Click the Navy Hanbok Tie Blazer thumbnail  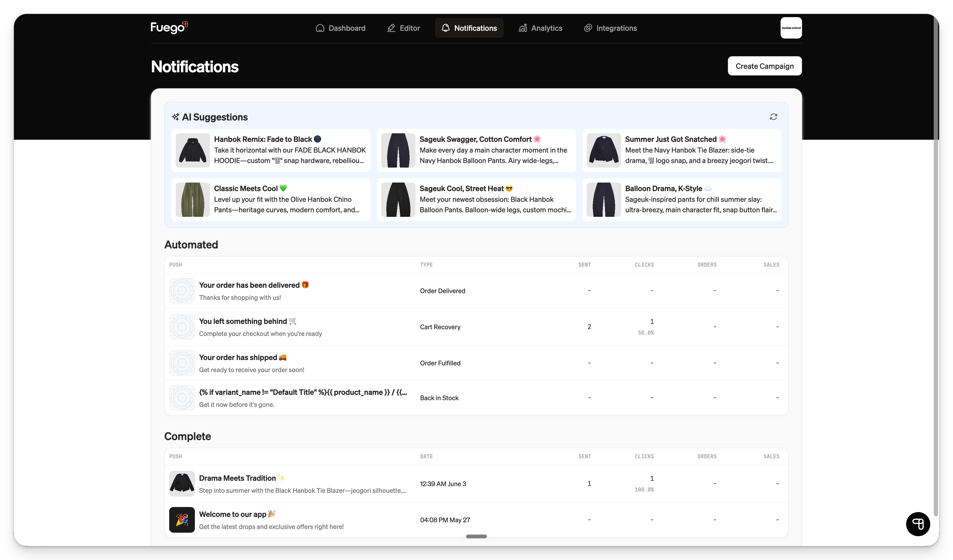pyautogui.click(x=604, y=150)
